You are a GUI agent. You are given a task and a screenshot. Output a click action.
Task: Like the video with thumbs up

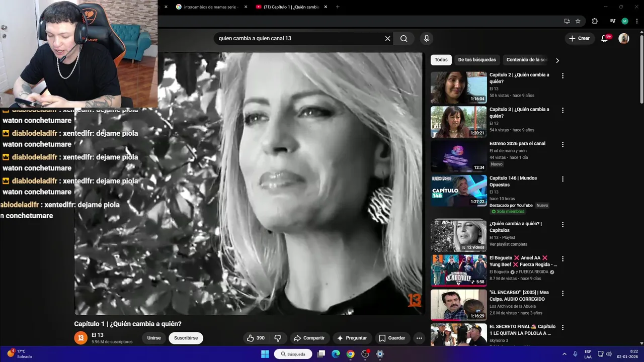click(256, 338)
